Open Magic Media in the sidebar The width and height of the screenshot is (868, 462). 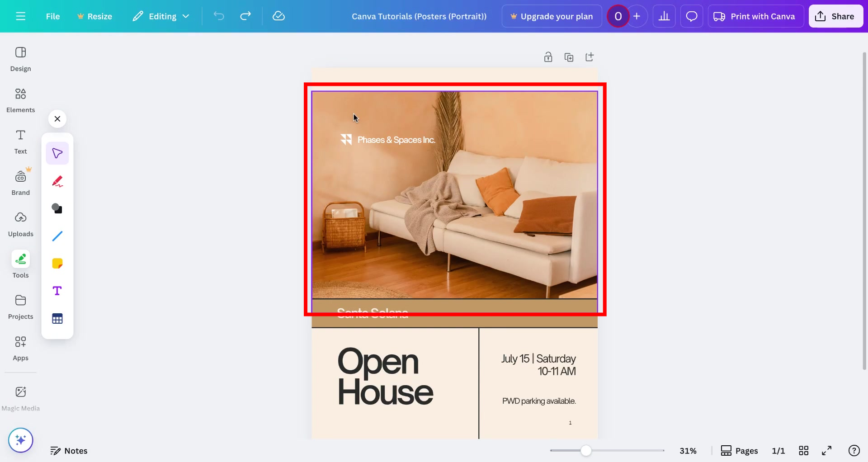point(20,397)
